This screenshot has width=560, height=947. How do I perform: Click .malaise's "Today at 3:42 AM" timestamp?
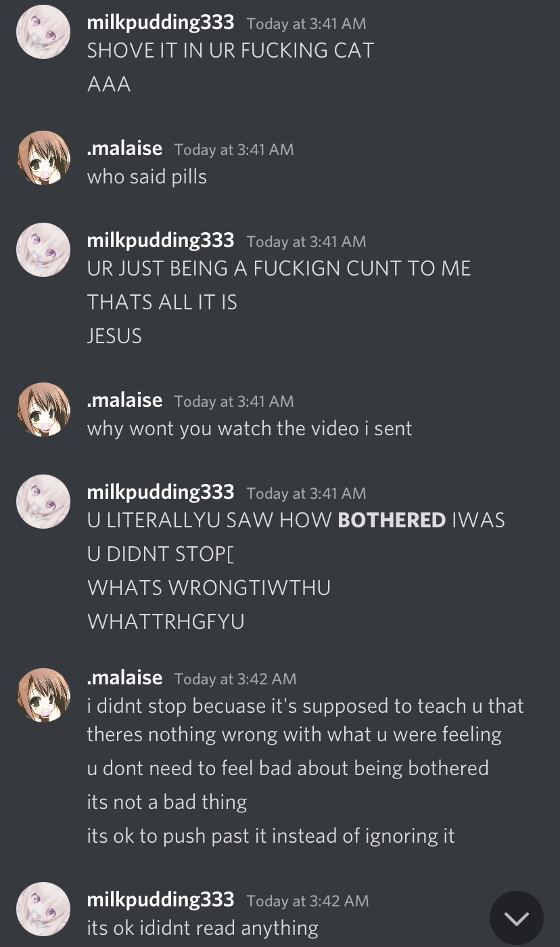click(x=235, y=678)
